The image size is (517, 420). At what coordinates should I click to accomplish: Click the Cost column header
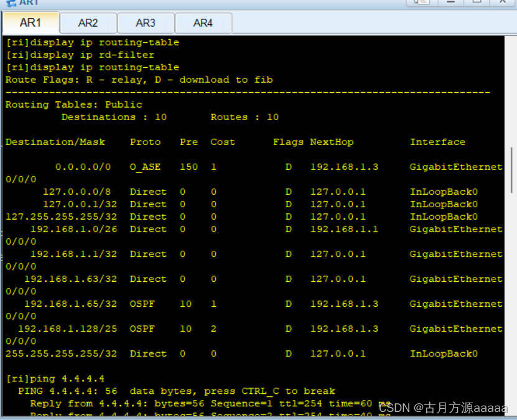pos(223,142)
